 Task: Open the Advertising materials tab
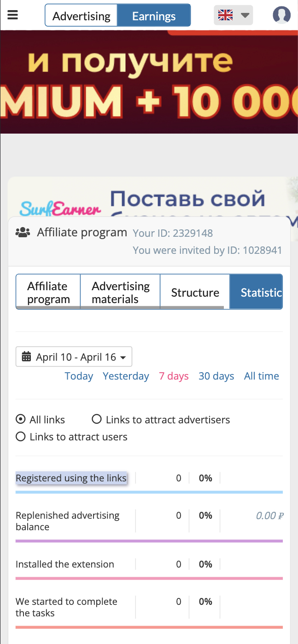(x=121, y=292)
